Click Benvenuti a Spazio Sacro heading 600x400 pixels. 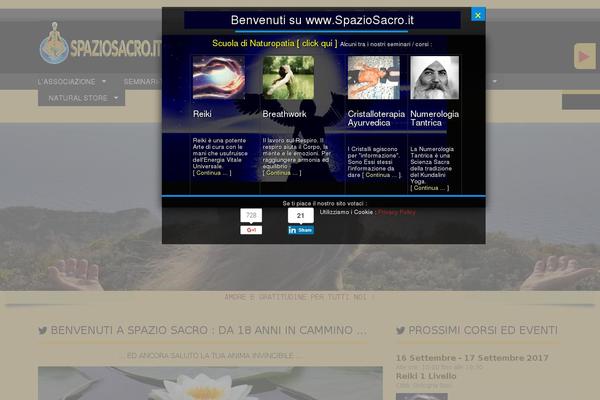209,330
